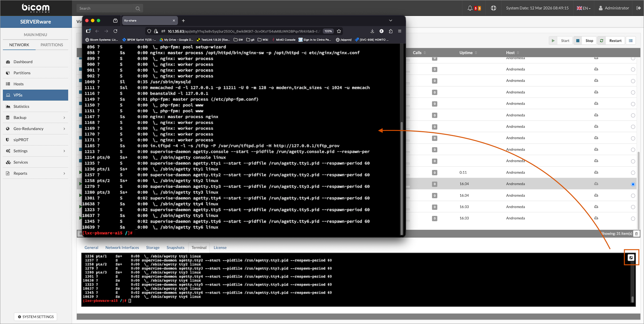Click the embedded Terminal panel scrollbar

(632, 300)
